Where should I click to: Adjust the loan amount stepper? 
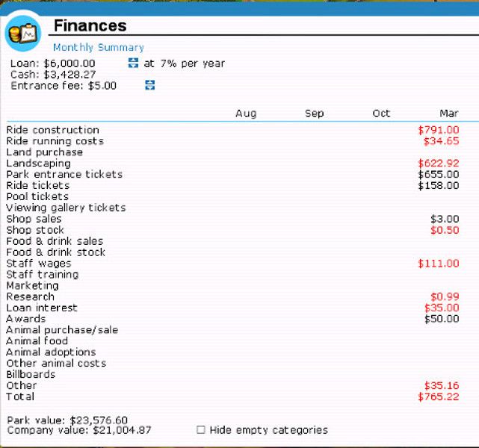pos(133,63)
